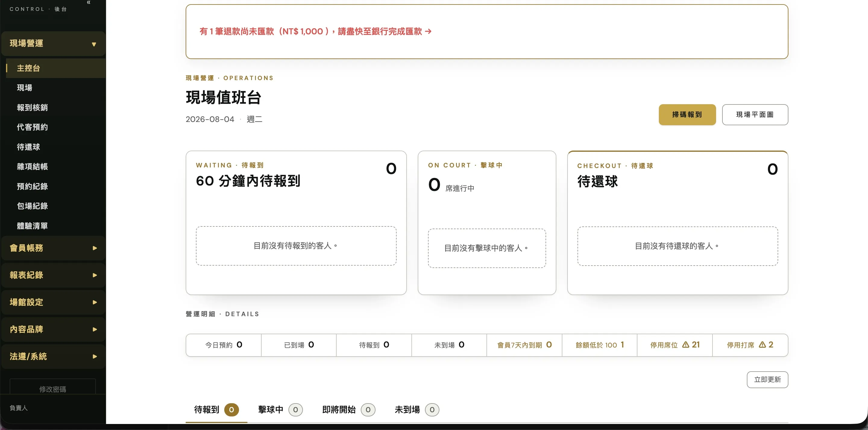Select the 未到場 stat cell in details
The width and height of the screenshot is (868, 430).
click(449, 345)
